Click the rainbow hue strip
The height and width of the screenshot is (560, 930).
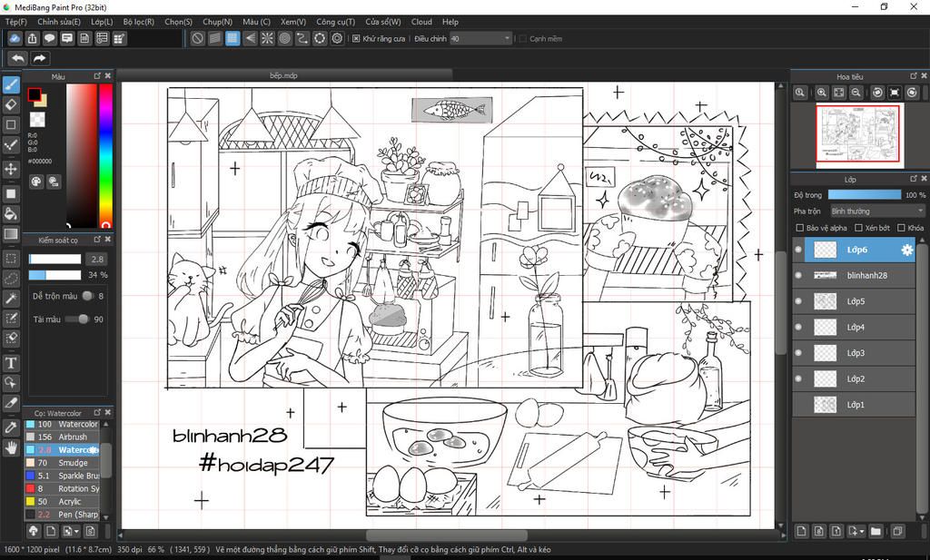[105, 155]
